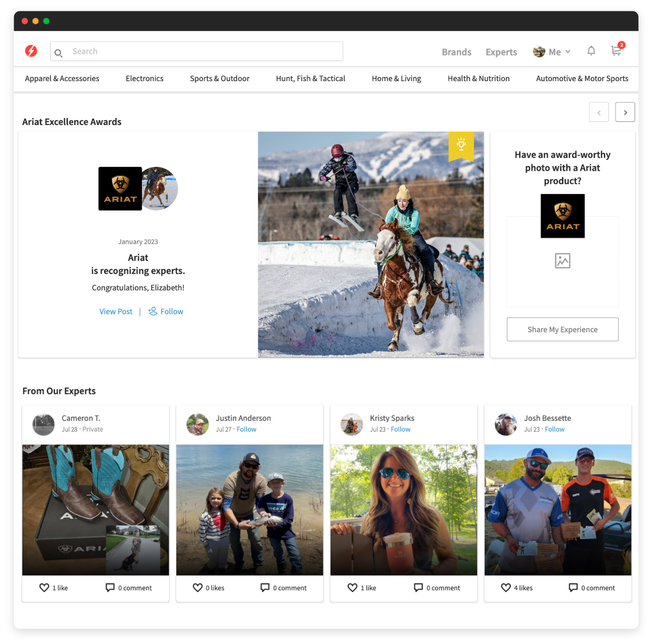
Task: Open the Brands link
Action: (x=456, y=52)
